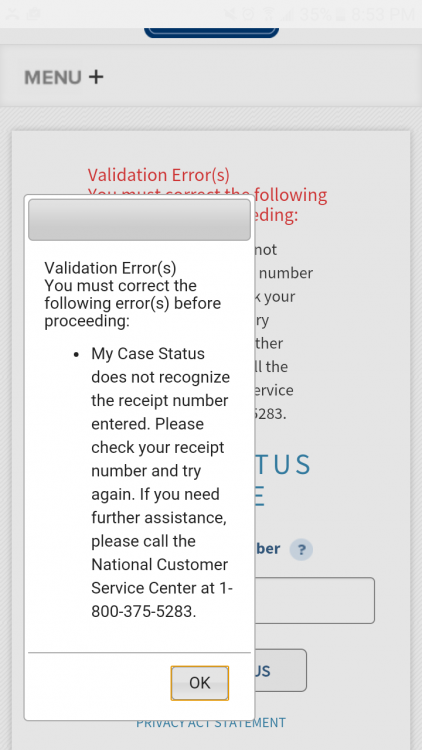Open the MENU navigation label

click(x=53, y=77)
